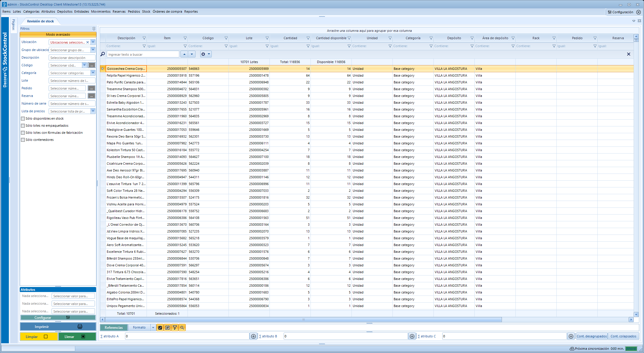
Task: Open the Órdenes de compra menu
Action: pyautogui.click(x=167, y=11)
